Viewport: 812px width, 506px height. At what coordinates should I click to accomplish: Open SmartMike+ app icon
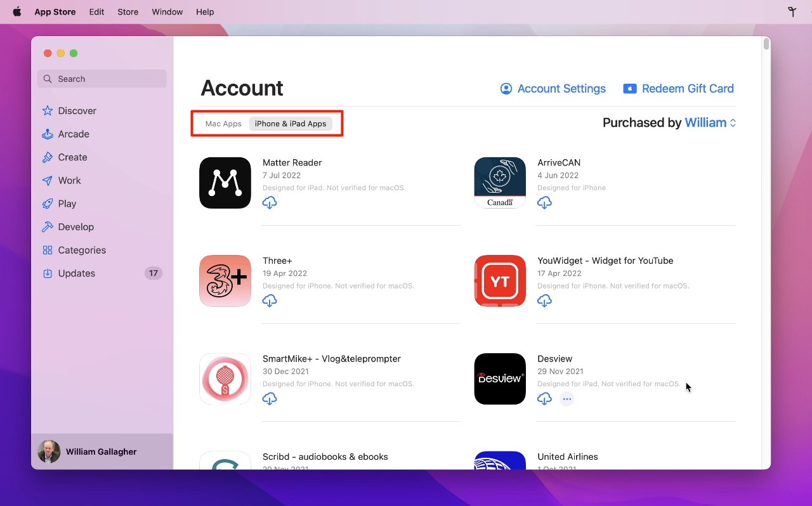click(225, 379)
